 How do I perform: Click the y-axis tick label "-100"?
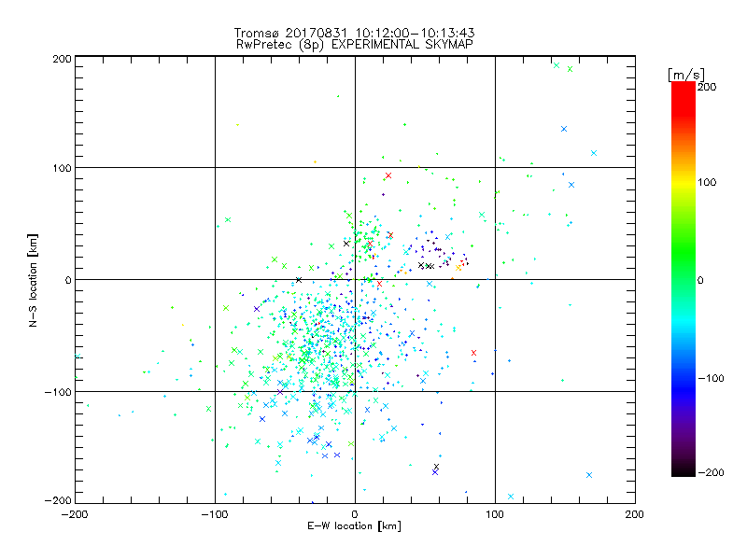pos(58,392)
